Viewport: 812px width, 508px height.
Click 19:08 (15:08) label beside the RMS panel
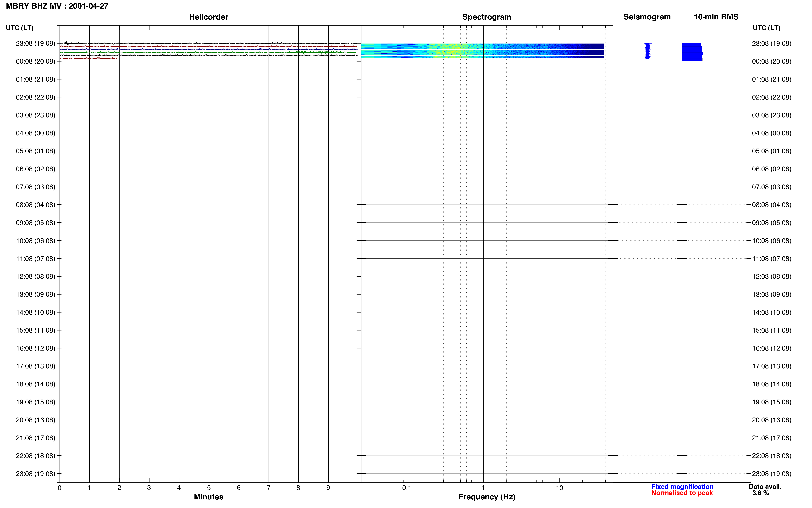pyautogui.click(x=772, y=402)
